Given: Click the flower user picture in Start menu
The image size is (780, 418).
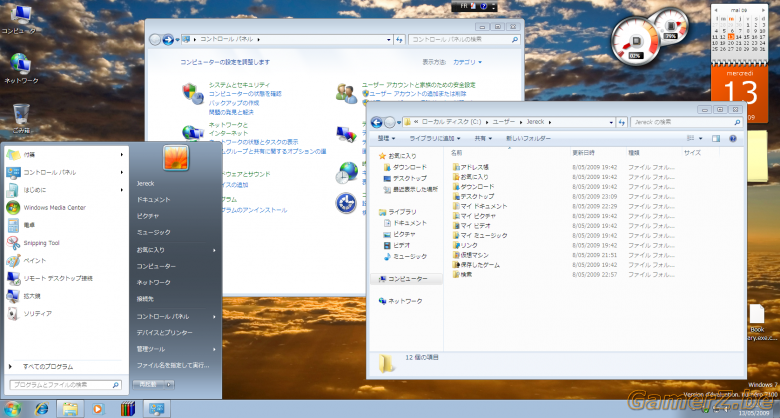Looking at the screenshot, I should point(176,158).
